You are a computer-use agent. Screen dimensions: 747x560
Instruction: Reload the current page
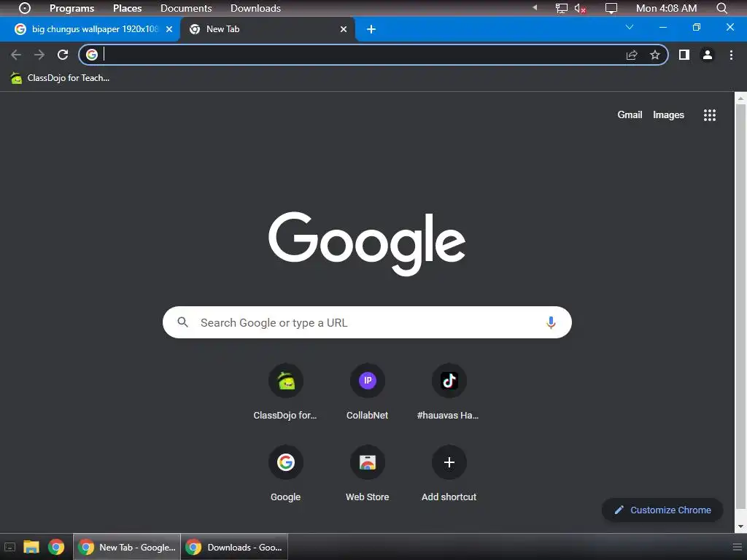pyautogui.click(x=63, y=55)
